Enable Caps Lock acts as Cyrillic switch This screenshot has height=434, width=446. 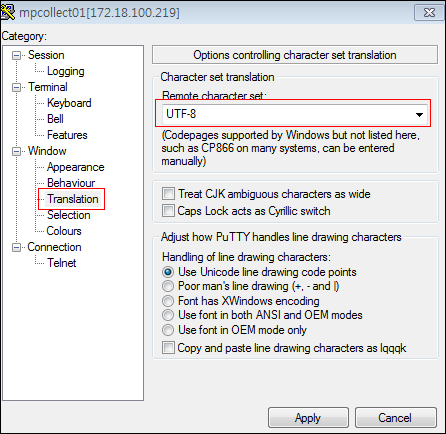(168, 211)
